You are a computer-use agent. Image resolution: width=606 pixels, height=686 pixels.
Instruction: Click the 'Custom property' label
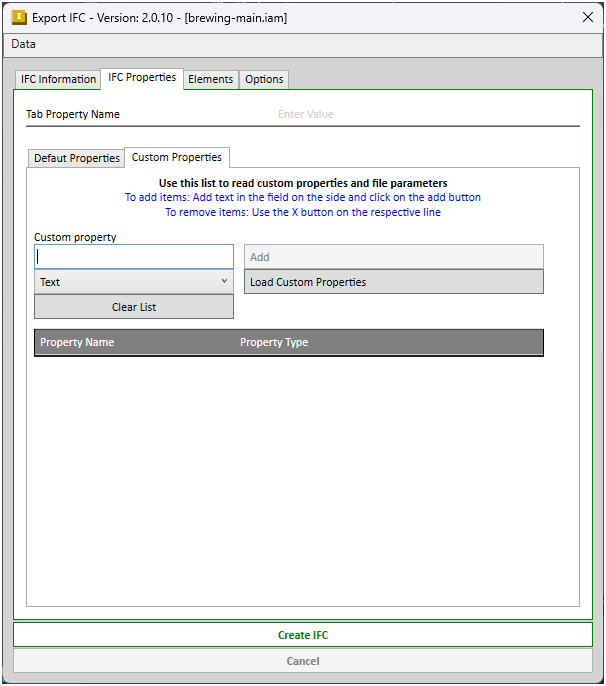[75, 237]
